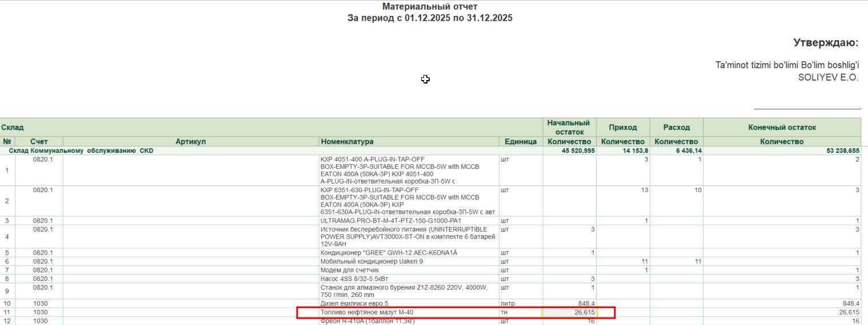
Task: Select the "Артикул" column header
Action: 191,141
